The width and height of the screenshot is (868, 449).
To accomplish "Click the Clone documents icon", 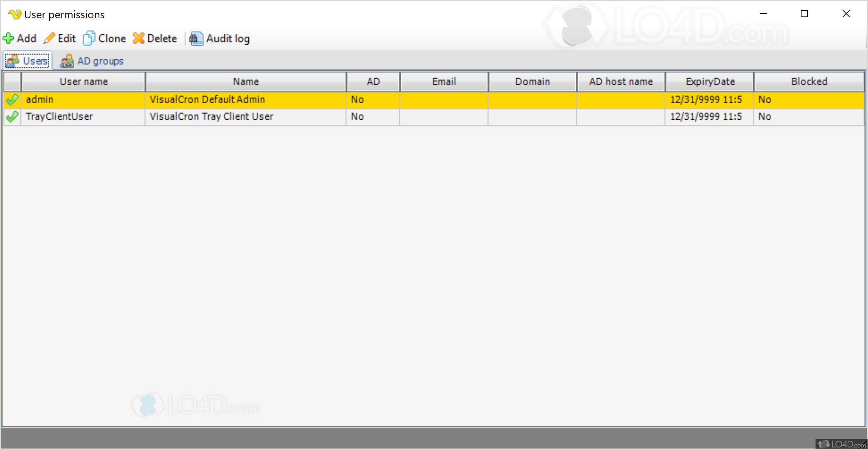I will click(x=89, y=38).
